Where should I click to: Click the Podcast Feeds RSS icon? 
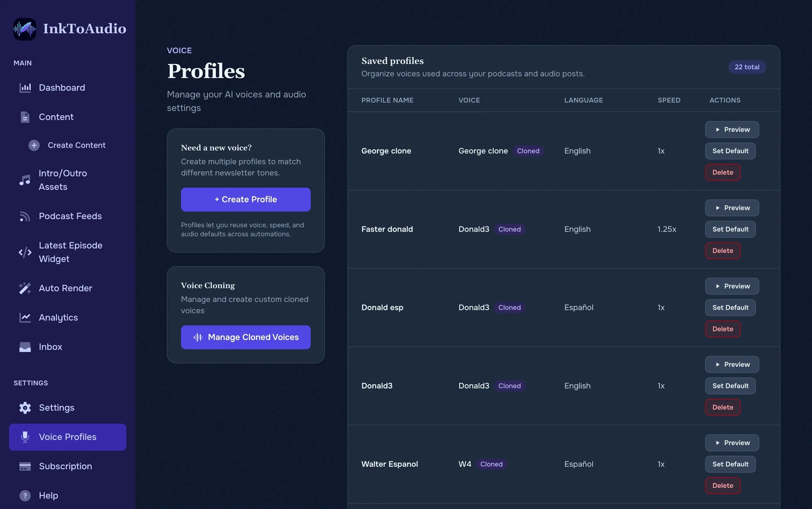[25, 216]
